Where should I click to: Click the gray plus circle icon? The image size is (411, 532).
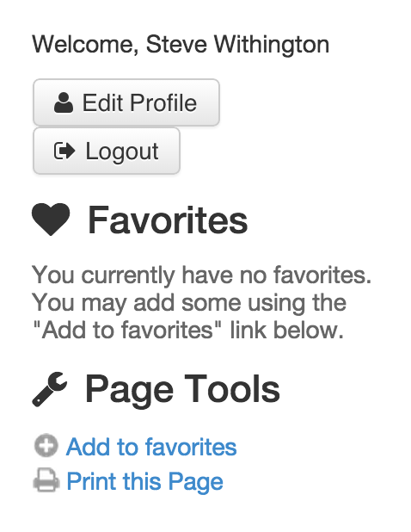[46, 445]
